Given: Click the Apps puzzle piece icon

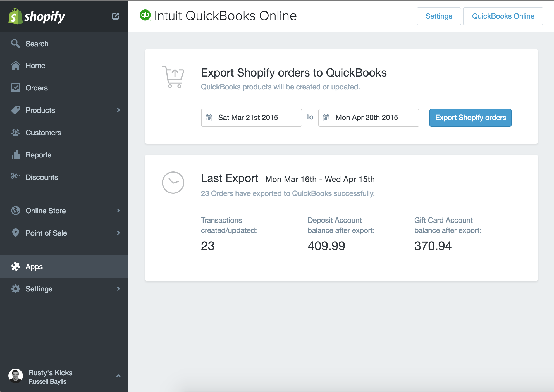Looking at the screenshot, I should tap(16, 266).
